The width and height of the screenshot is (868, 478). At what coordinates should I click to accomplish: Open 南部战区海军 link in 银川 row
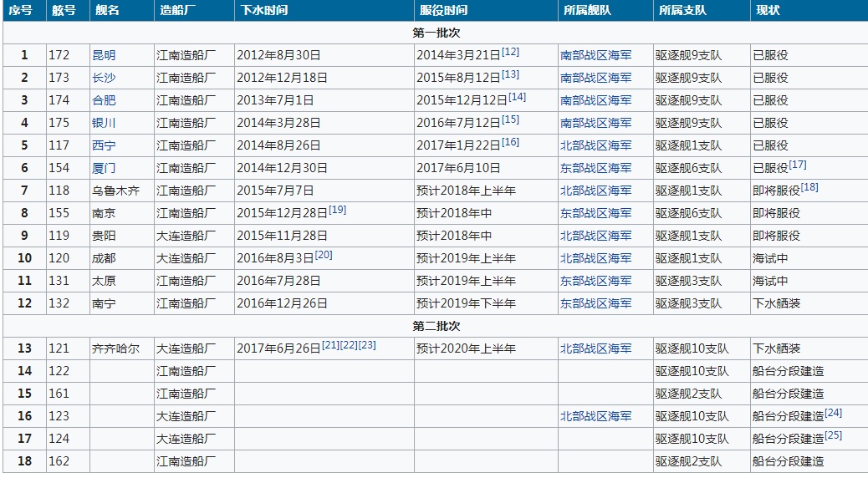[x=595, y=123]
